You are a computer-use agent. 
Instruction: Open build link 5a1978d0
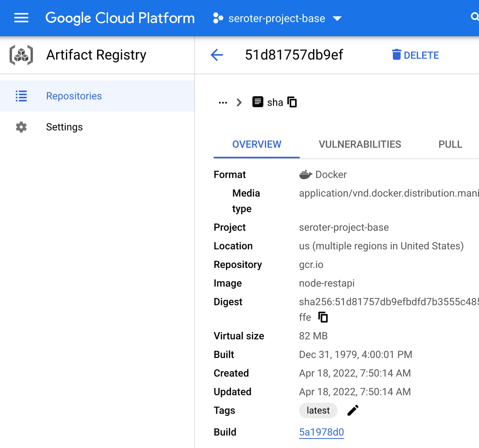(x=321, y=432)
